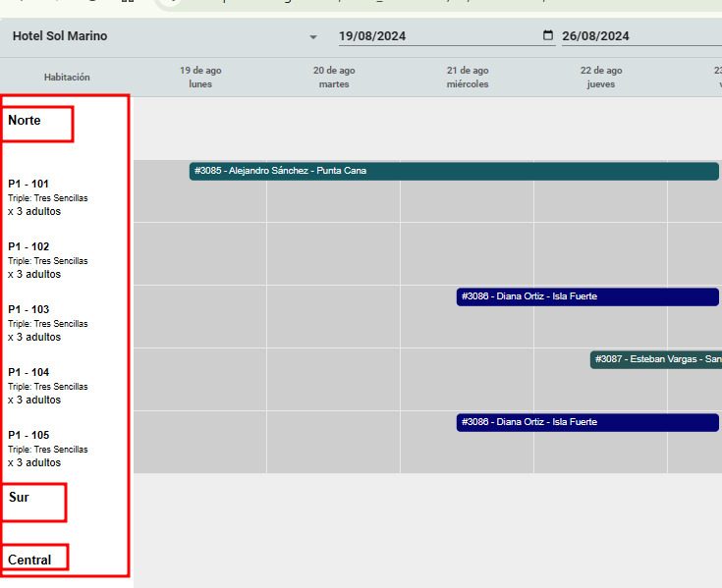722x588 pixels.
Task: Expand the Central room group
Action: tap(29, 561)
